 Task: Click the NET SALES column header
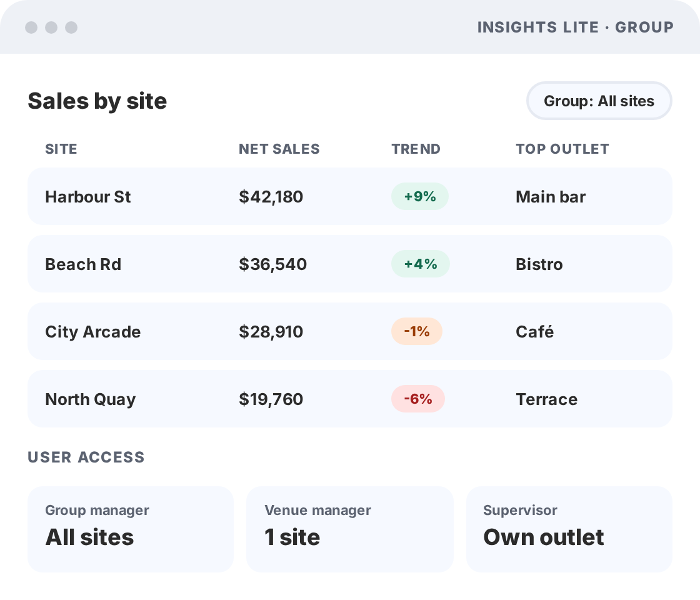tap(279, 149)
